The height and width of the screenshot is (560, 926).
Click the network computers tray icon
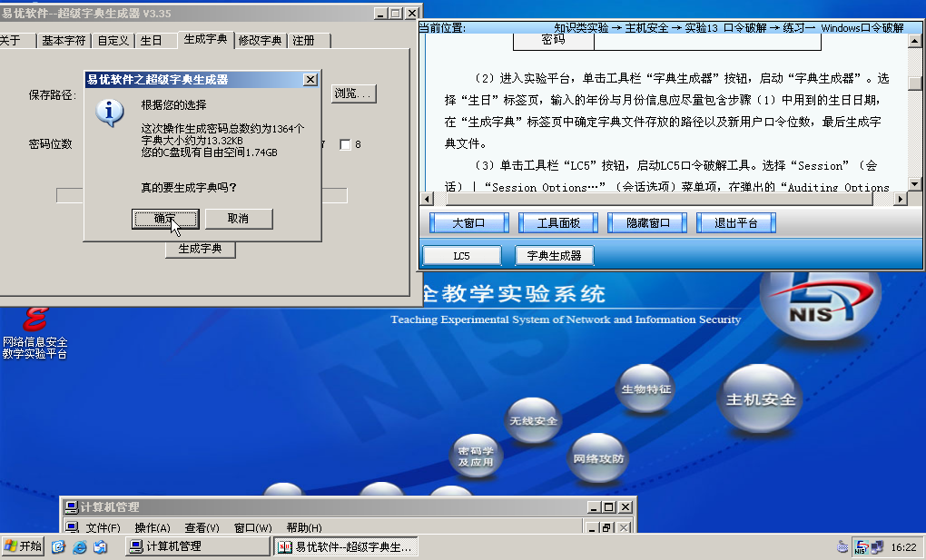click(x=877, y=547)
